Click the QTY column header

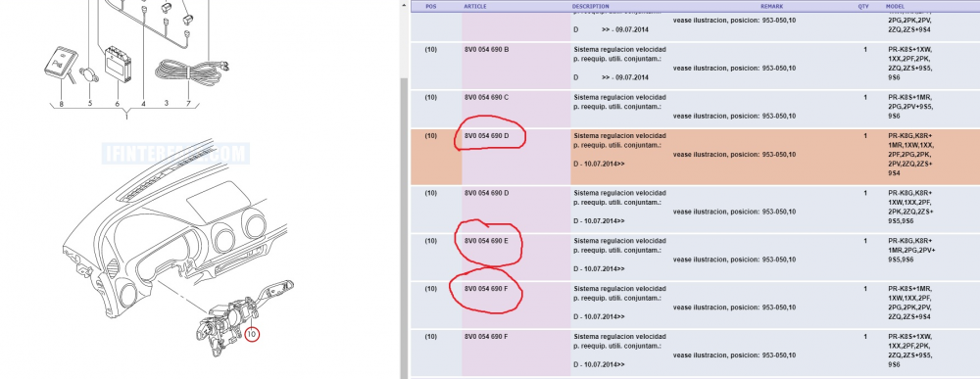(863, 6)
